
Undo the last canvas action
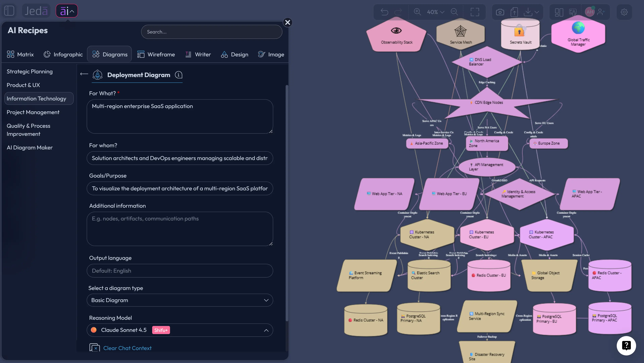[x=384, y=12]
